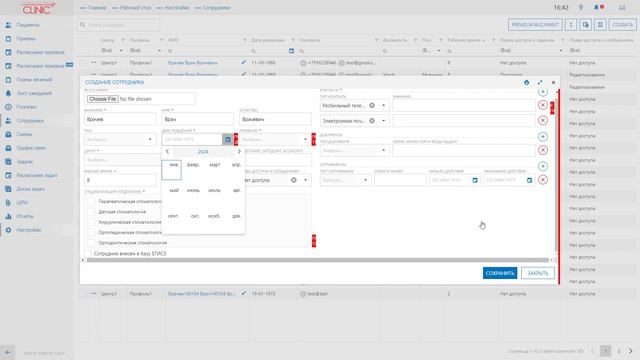Open the birth date calendar icon
640x360 pixels.
pos(228,139)
